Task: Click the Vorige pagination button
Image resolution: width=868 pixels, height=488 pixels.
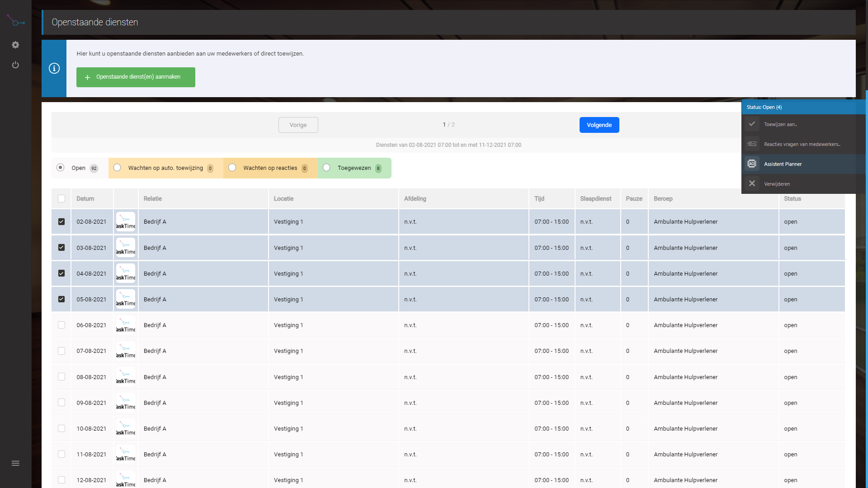Action: 298,125
